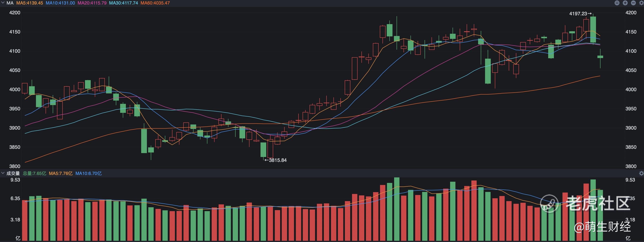Screen dimensions: 644x242
Task: Select the MA10:4131.00 legend label
Action: click(x=60, y=3)
